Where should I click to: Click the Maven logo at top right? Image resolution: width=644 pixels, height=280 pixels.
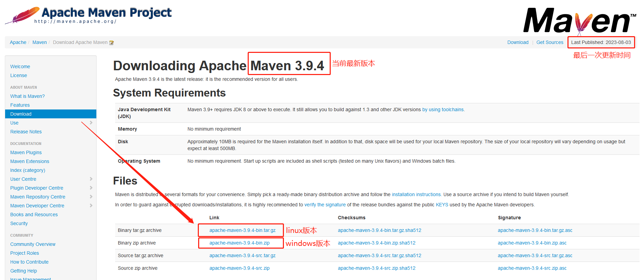pos(580,21)
